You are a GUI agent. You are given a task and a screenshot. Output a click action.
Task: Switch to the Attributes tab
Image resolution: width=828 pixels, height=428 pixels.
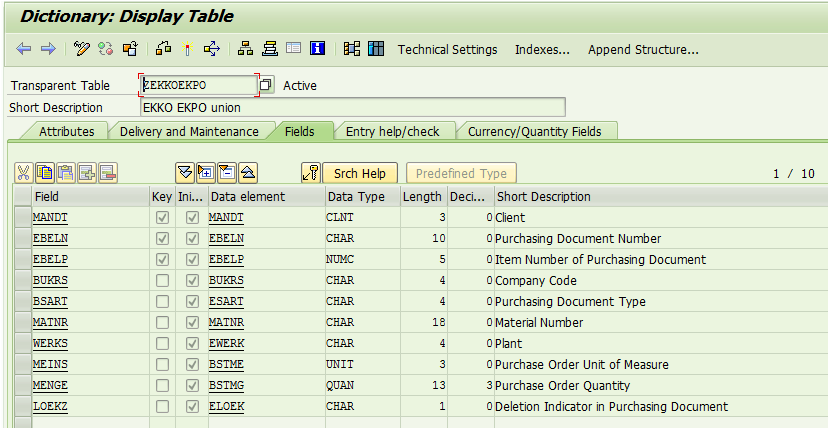(67, 131)
